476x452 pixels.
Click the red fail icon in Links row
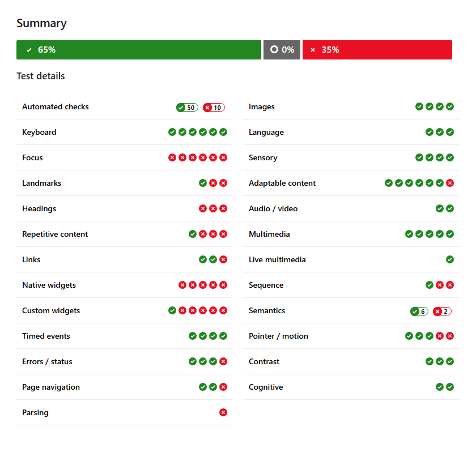click(x=223, y=259)
